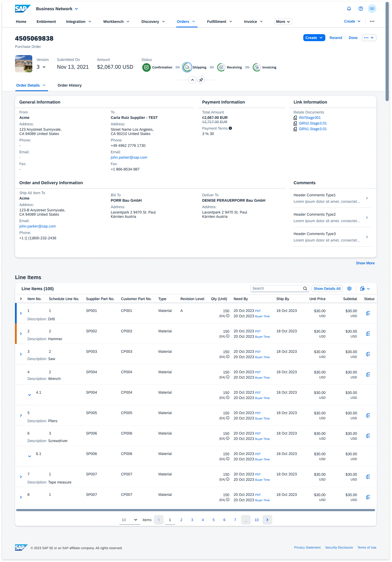The height and width of the screenshot is (562, 392).
Task: Collapse sub-item 6.1 row
Action: click(30, 456)
